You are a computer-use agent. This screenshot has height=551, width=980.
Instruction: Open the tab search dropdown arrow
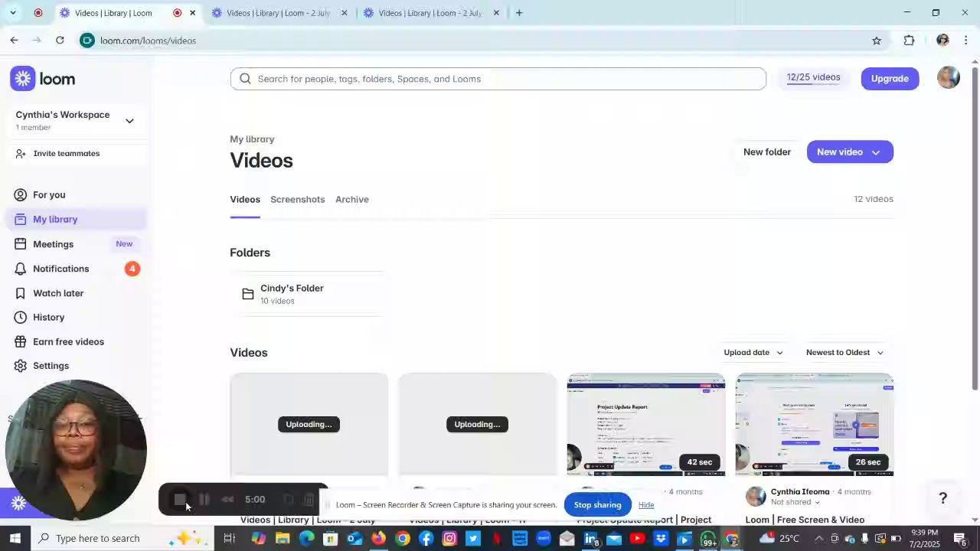click(x=13, y=13)
